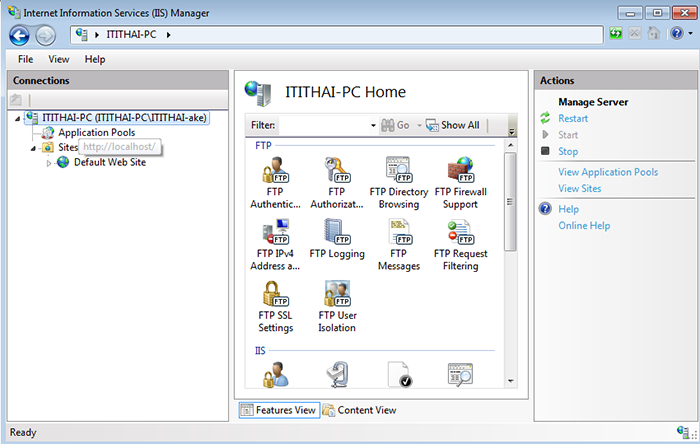
Task: Open FTP SSL Settings feature
Action: point(275,307)
